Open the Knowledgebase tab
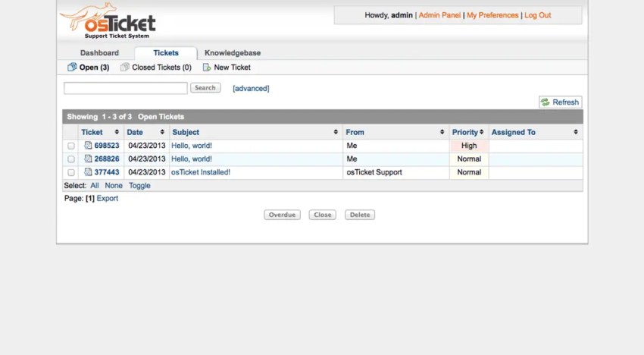This screenshot has width=644, height=355. (x=233, y=52)
